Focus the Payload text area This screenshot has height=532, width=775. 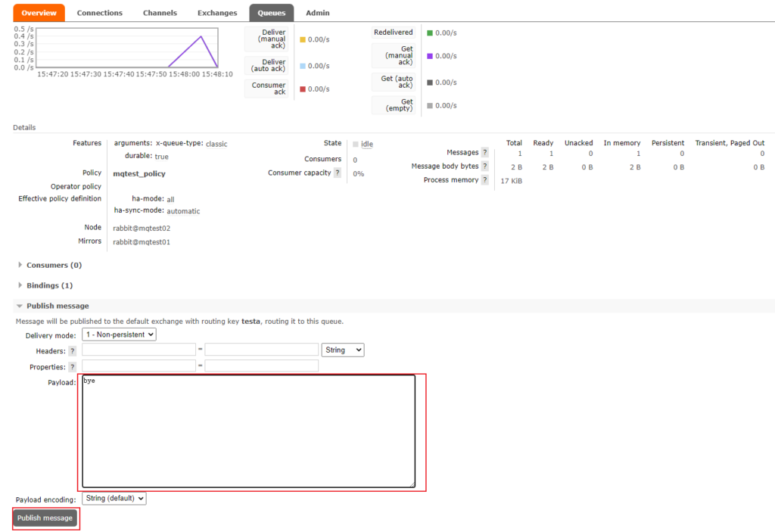tap(248, 431)
